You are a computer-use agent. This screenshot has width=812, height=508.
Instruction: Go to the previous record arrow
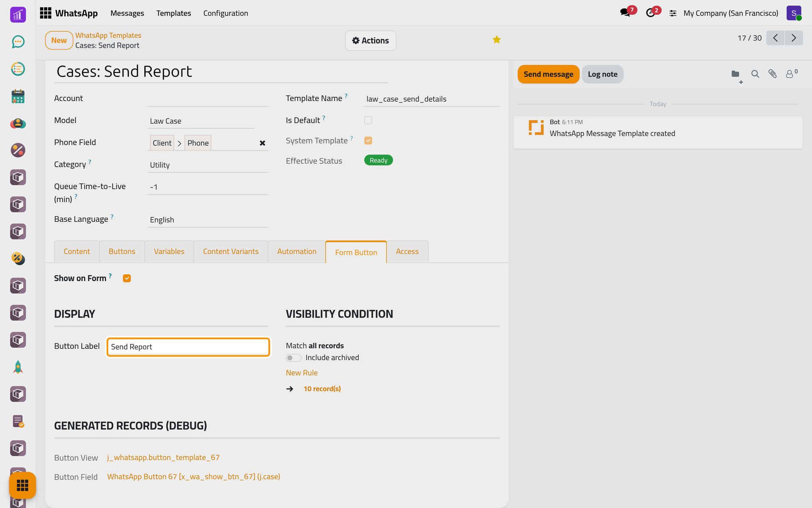click(x=775, y=38)
